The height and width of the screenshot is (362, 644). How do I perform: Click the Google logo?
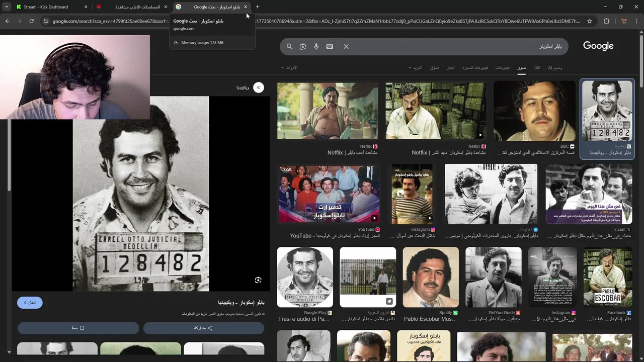tap(598, 46)
